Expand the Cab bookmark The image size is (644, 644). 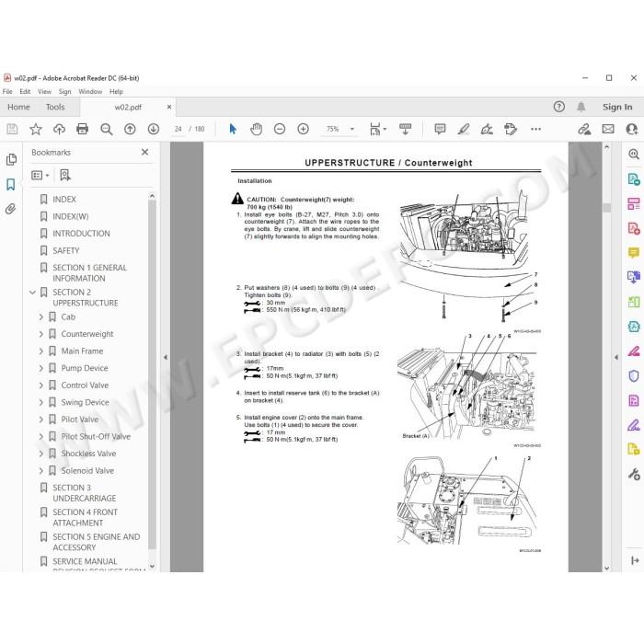[41, 317]
